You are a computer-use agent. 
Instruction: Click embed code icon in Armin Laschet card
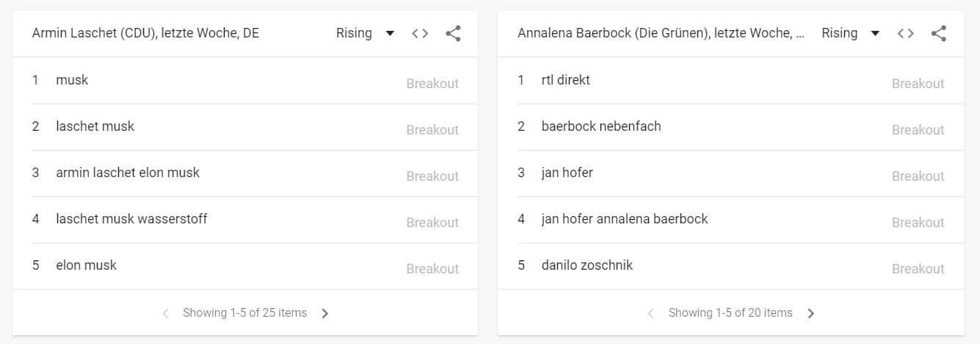(x=420, y=33)
